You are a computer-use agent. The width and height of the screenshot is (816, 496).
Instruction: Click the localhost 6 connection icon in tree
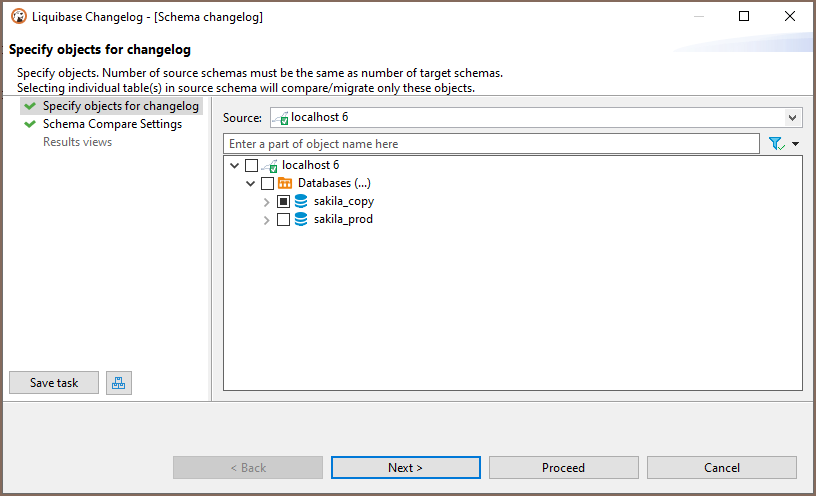269,166
